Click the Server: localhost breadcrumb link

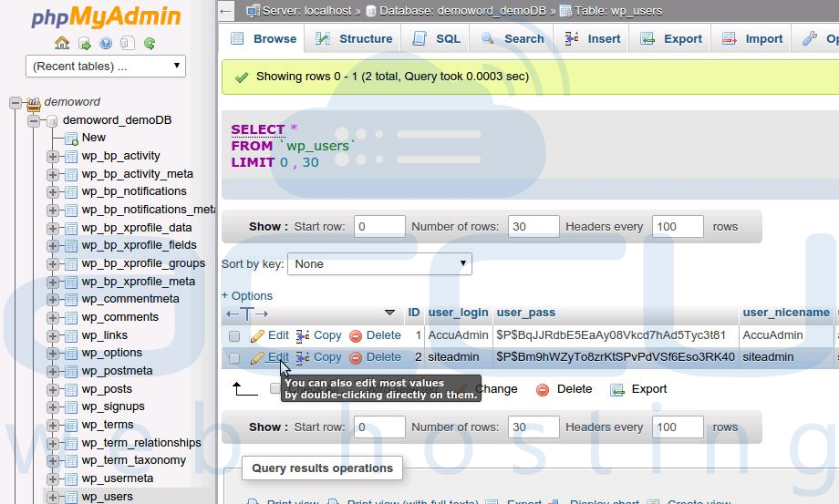coord(306,11)
